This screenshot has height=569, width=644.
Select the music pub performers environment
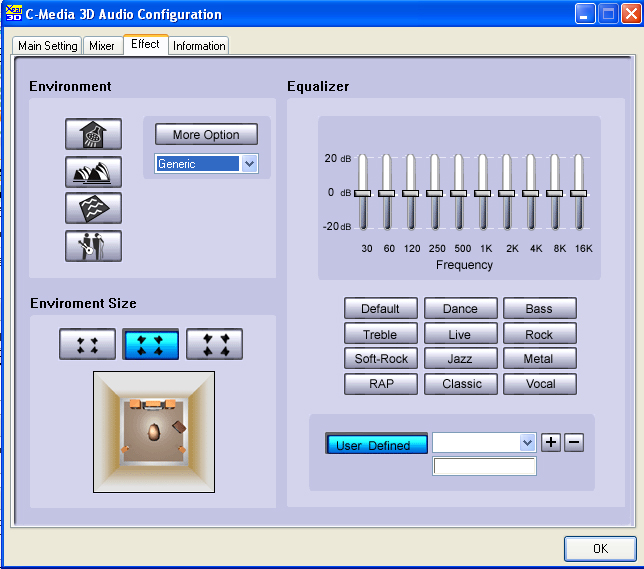coord(93,246)
